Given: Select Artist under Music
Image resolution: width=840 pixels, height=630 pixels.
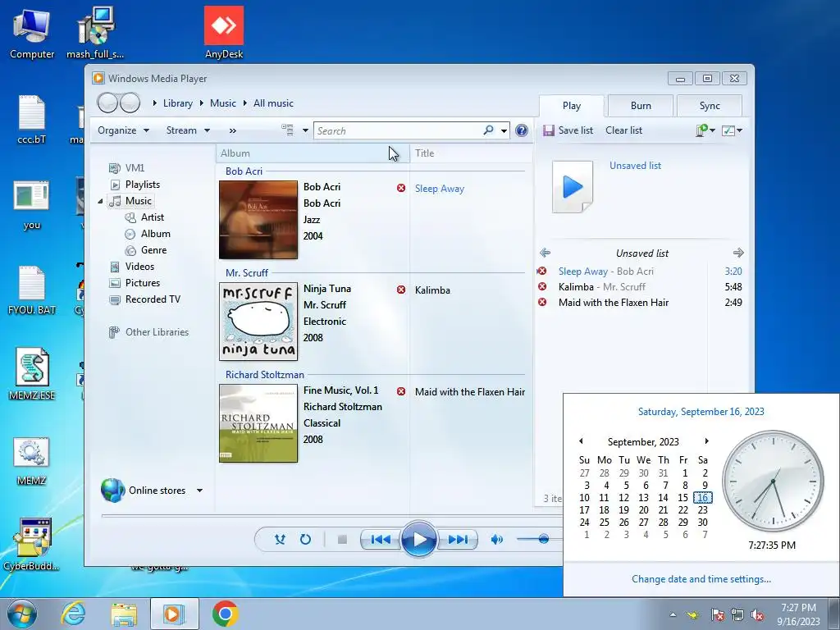Looking at the screenshot, I should coord(152,217).
